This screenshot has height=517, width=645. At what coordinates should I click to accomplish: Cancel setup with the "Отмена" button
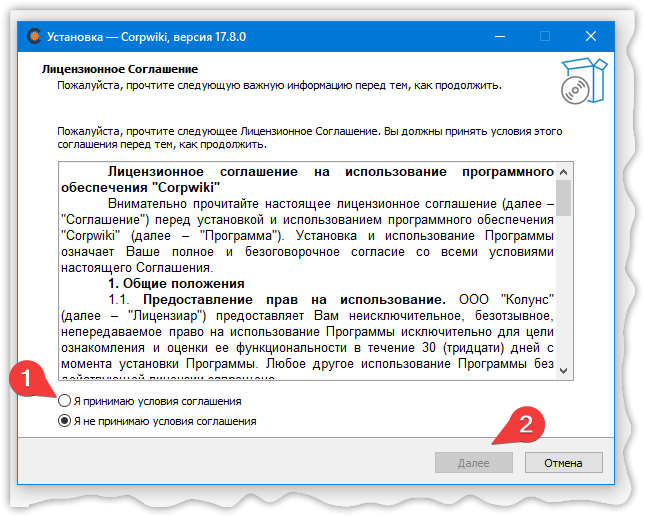pyautogui.click(x=562, y=463)
